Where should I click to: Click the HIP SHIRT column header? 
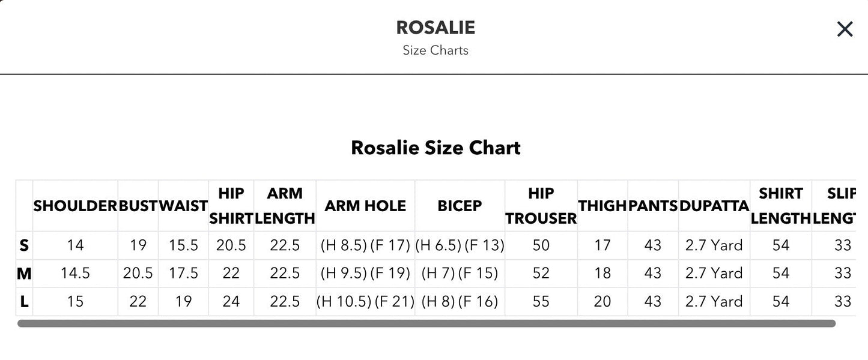click(231, 205)
